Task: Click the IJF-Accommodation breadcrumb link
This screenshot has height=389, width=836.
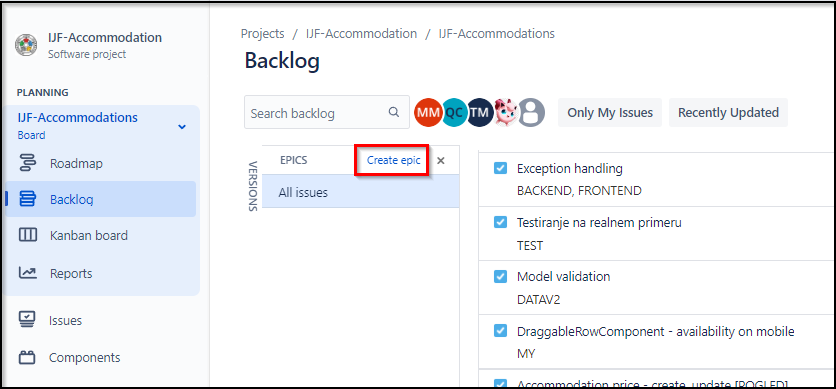Action: click(361, 34)
